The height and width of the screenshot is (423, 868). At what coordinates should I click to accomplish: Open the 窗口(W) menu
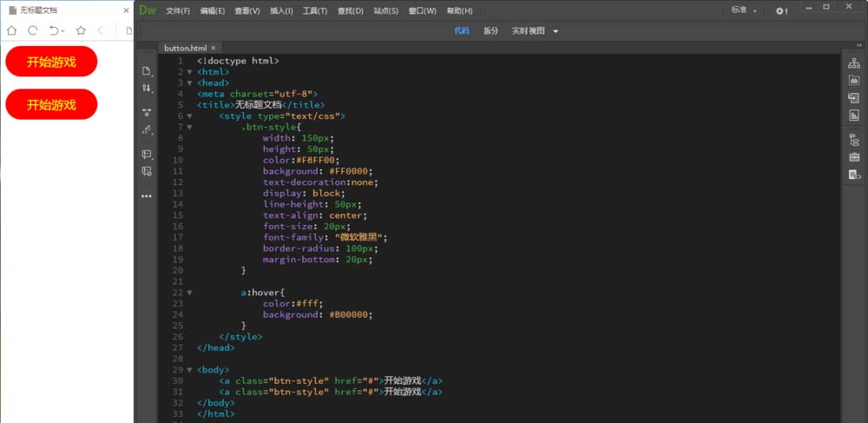point(423,11)
